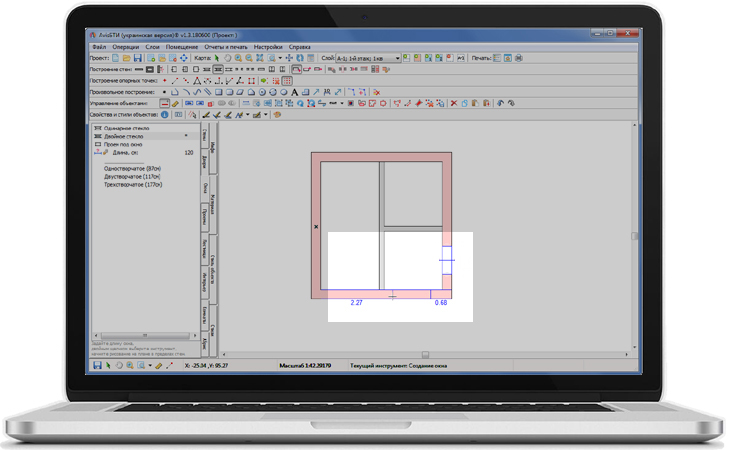Open project with the folder icon
732x450 pixels.
[x=126, y=59]
